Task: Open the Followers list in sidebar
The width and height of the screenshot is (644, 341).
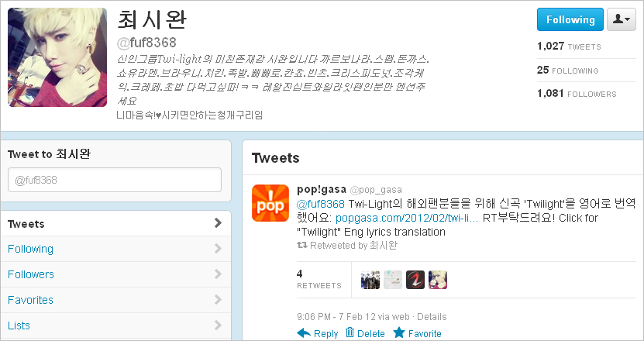Action: click(115, 274)
